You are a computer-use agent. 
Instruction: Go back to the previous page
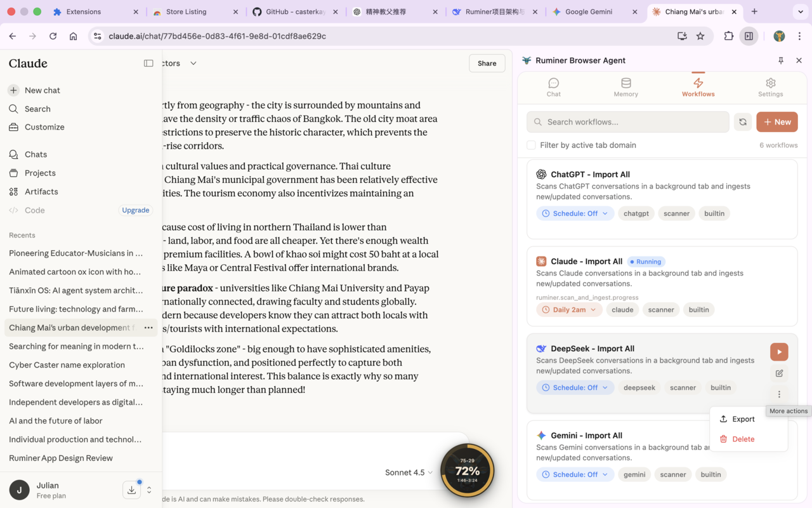click(13, 36)
